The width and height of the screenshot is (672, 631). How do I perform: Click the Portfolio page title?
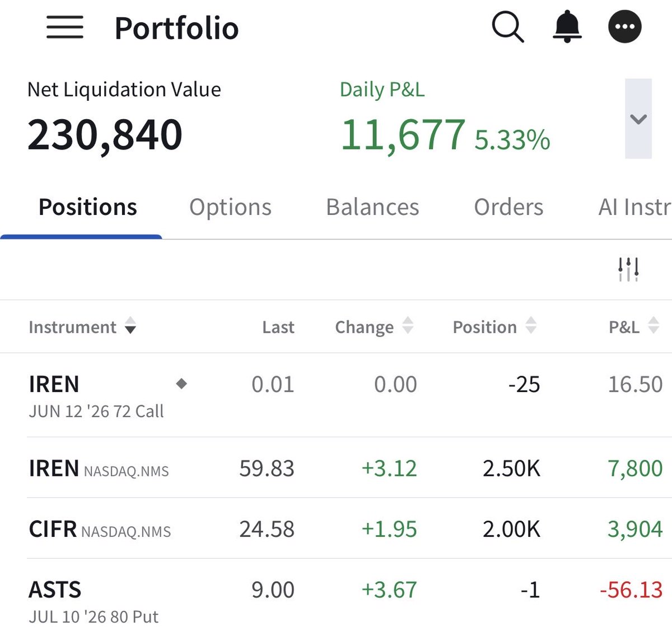point(176,29)
